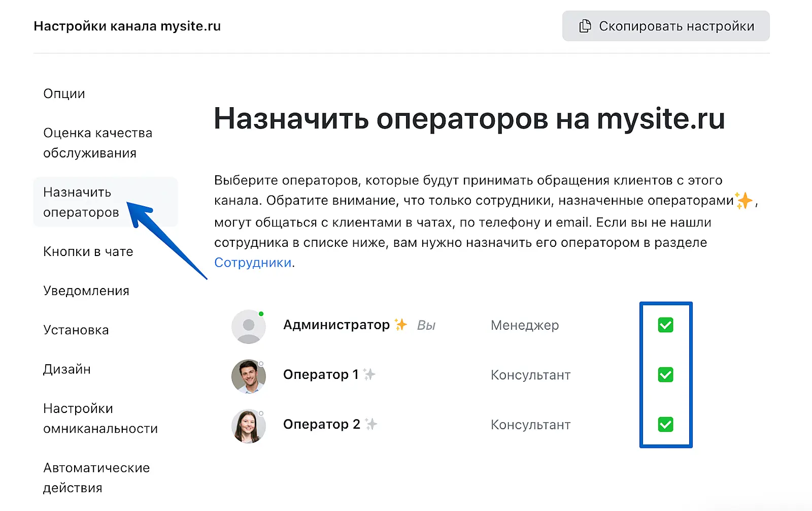Click the gold sparkle icon in description text
This screenshot has height=511, width=812.
[744, 201]
